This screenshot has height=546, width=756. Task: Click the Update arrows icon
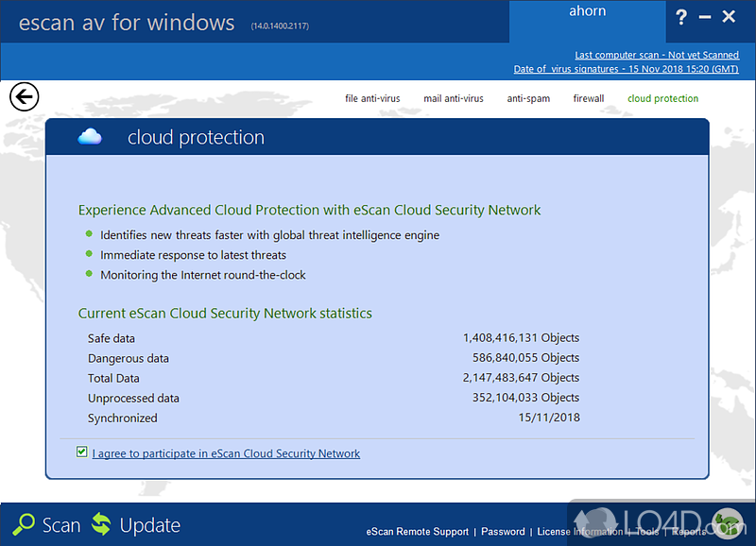101,525
